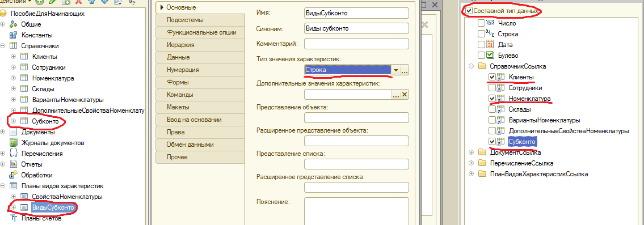
Task: Select the ПособиеДляНачинающих root configuration node
Action: click(x=48, y=14)
